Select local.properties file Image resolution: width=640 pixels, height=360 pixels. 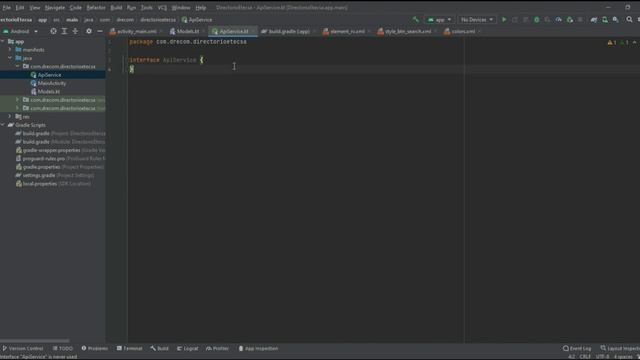[40, 184]
